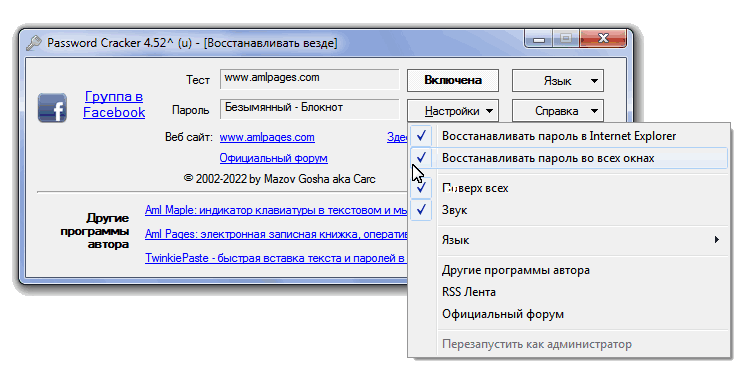
Task: Open the TwinkiePaste program link
Action: pyautogui.click(x=275, y=258)
